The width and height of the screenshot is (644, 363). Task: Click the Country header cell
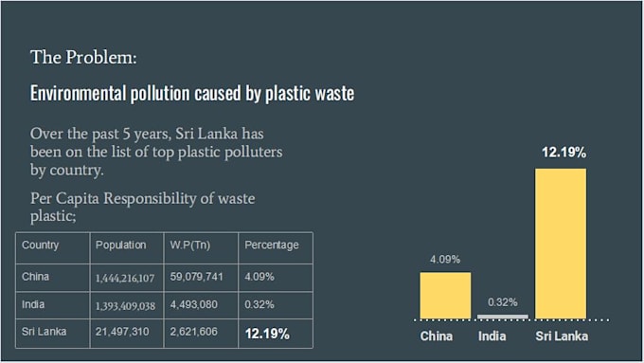point(53,248)
